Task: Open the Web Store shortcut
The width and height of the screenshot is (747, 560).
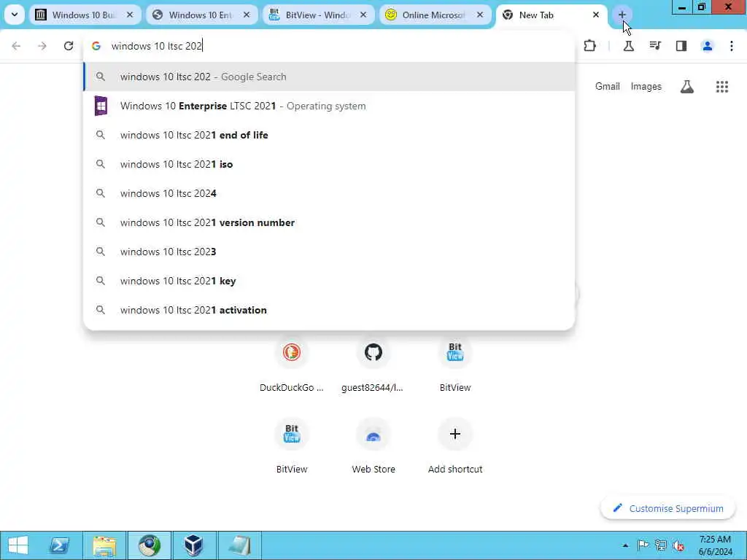Action: click(373, 446)
